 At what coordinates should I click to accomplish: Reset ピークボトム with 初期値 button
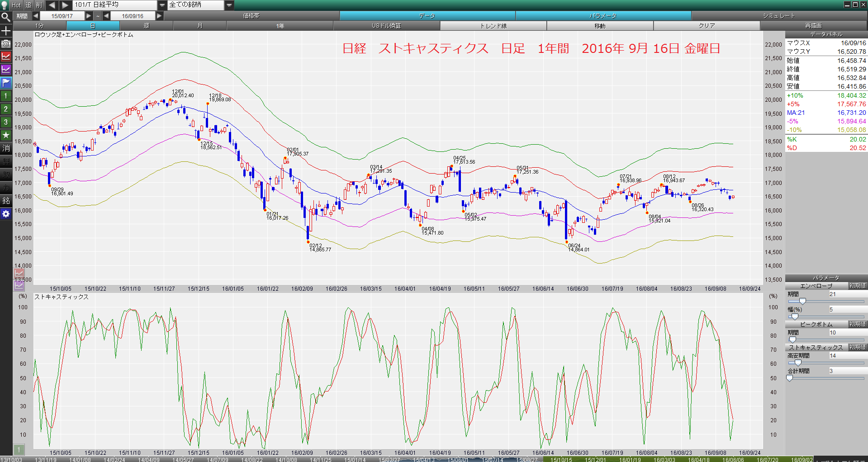coord(857,324)
